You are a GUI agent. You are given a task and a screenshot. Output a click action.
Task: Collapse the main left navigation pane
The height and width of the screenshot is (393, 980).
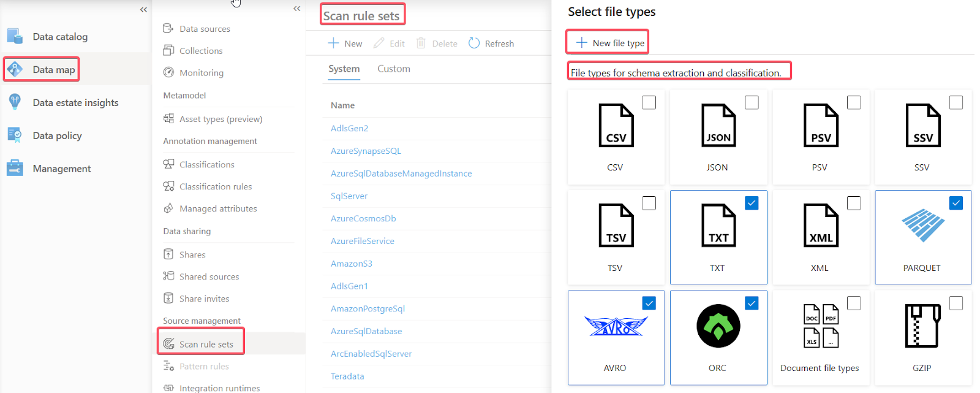pyautogui.click(x=143, y=9)
